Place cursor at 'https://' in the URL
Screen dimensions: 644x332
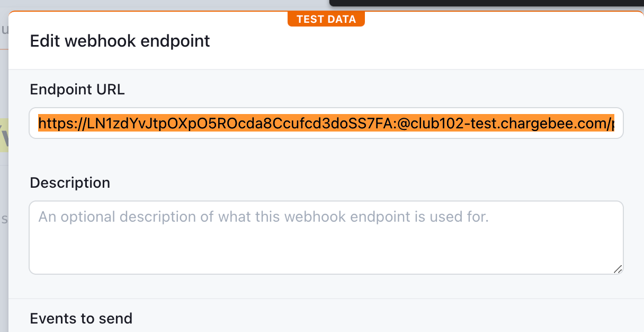tap(58, 124)
